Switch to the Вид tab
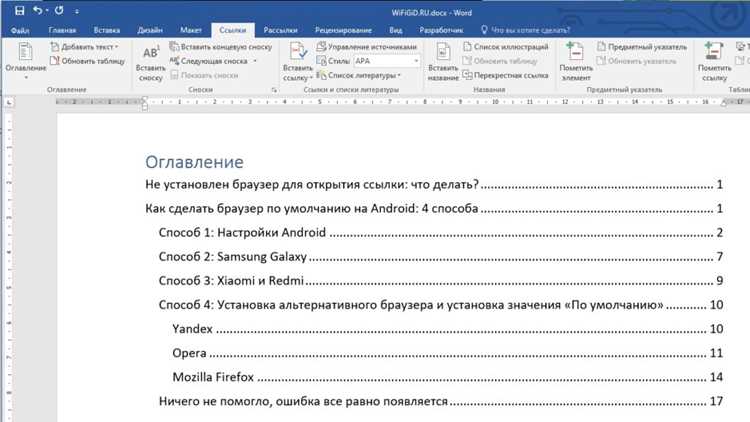This screenshot has width=750, height=422. [x=395, y=30]
